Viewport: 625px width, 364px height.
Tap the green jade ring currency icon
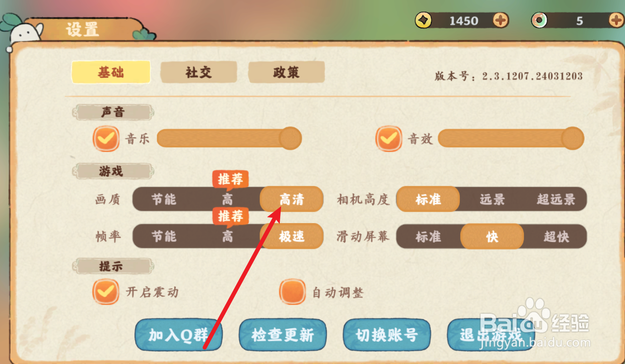click(540, 20)
